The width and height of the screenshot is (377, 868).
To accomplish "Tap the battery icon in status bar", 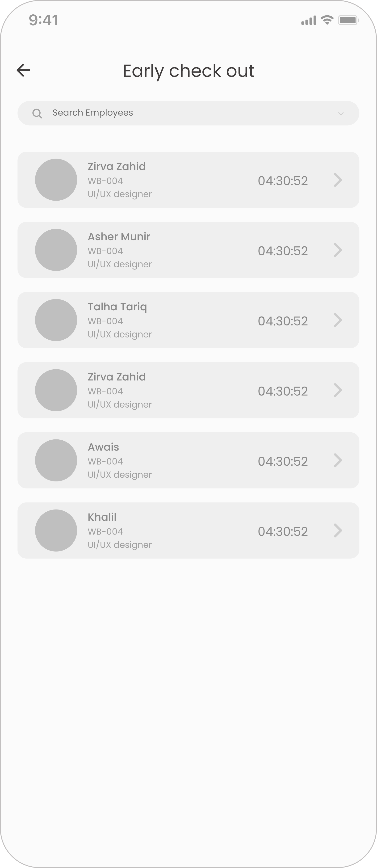I will pos(349,20).
